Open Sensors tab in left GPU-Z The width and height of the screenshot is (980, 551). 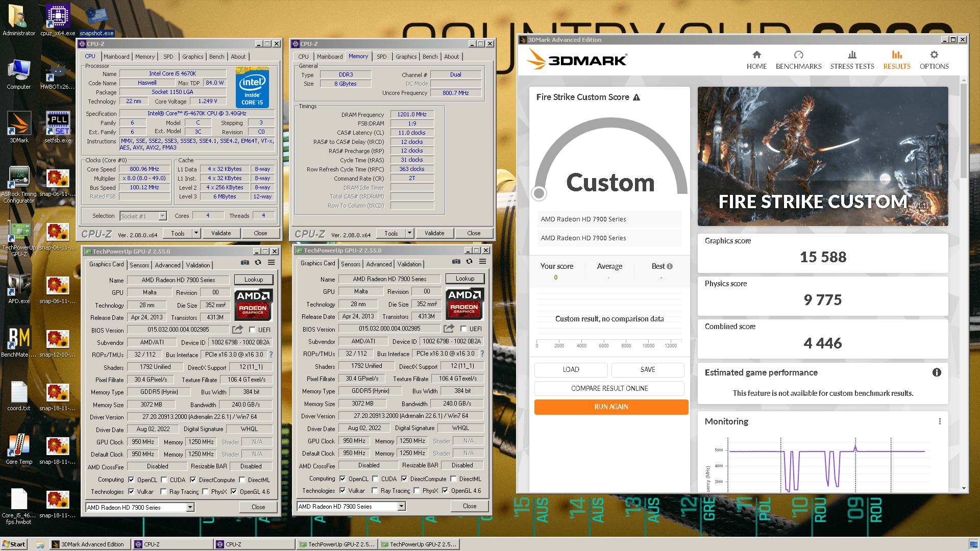(139, 265)
